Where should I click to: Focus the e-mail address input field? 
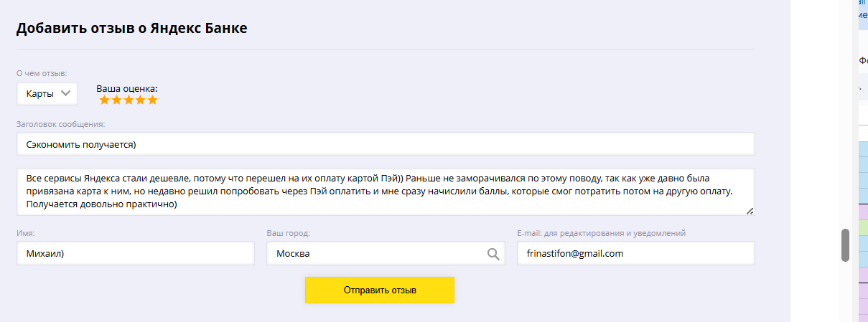635,253
